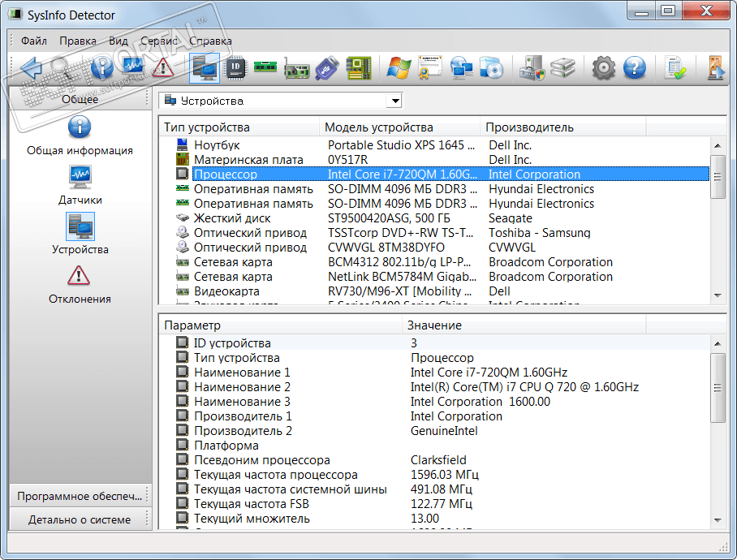737x560 pixels.
Task: Select the Ноутбук device row
Action: tap(435, 145)
